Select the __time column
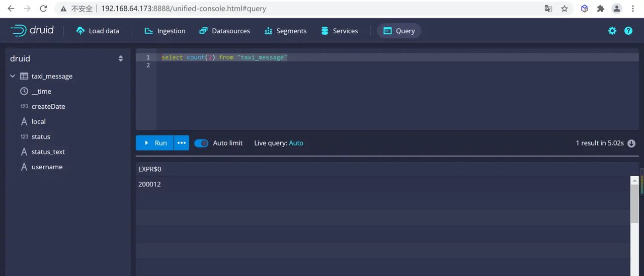The width and height of the screenshot is (644, 276). [x=41, y=91]
